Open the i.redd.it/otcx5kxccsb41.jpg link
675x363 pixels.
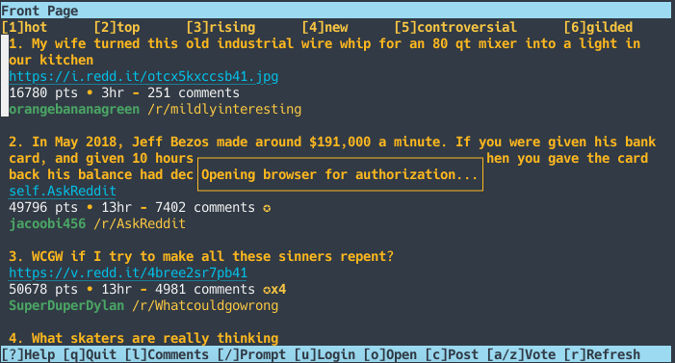pos(144,77)
